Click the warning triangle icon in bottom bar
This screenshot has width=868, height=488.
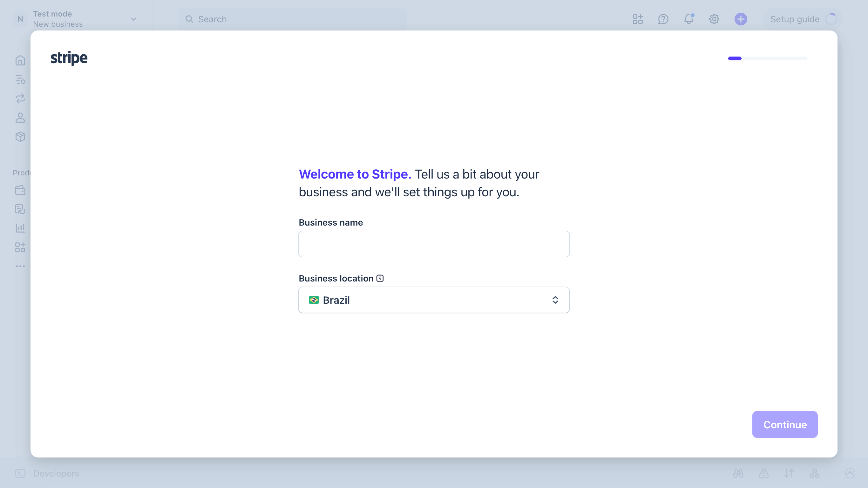(x=763, y=473)
